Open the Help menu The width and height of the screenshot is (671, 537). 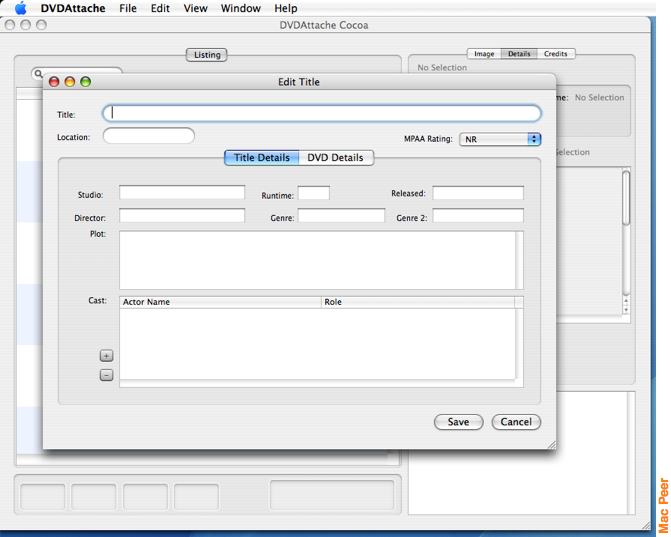(x=285, y=8)
